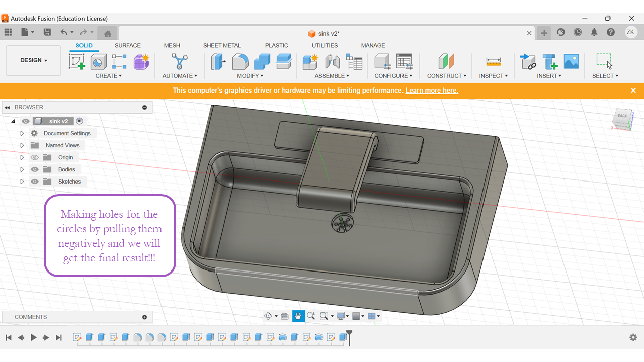Image resolution: width=644 pixels, height=362 pixels.
Task: Follow the 'Learn more here' link
Action: (432, 90)
